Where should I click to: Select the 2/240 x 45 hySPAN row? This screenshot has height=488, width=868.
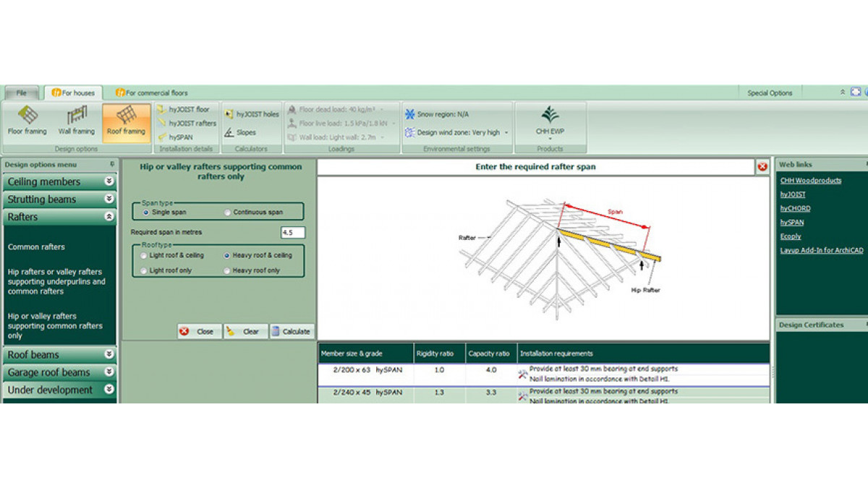click(543, 395)
